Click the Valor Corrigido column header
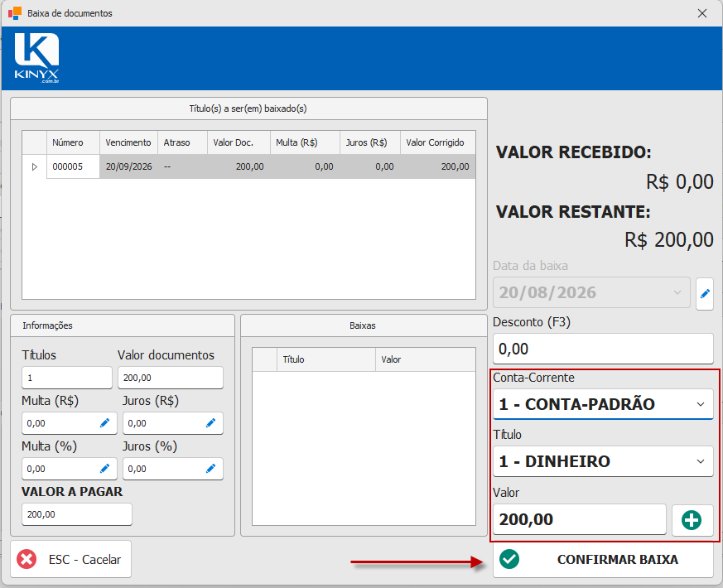This screenshot has height=588, width=723. 438,142
